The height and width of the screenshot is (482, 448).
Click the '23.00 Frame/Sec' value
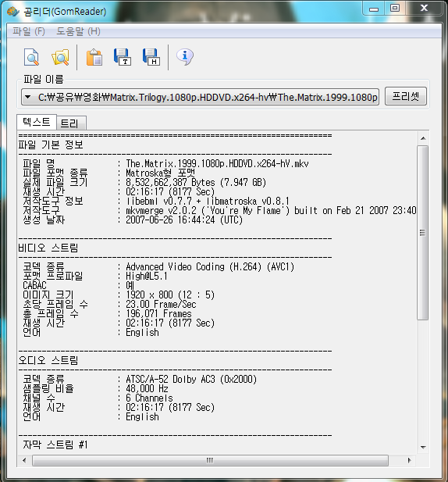pos(161,305)
